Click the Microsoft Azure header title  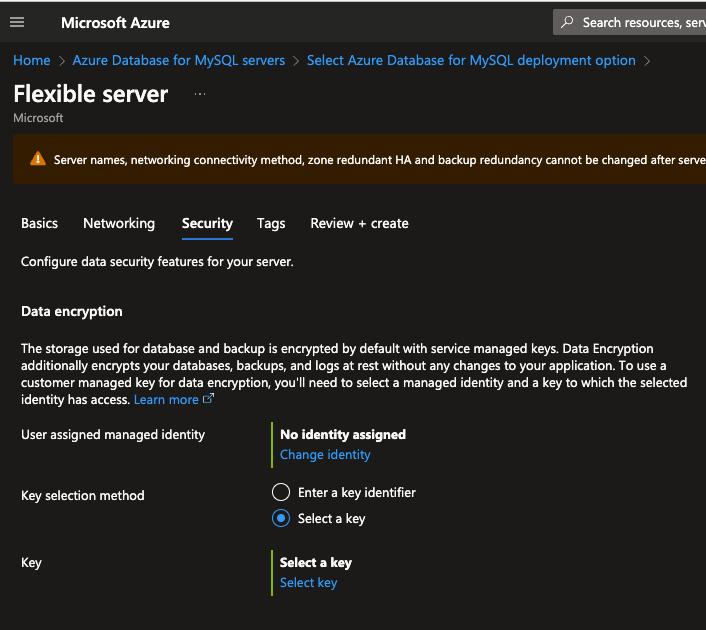click(x=115, y=22)
